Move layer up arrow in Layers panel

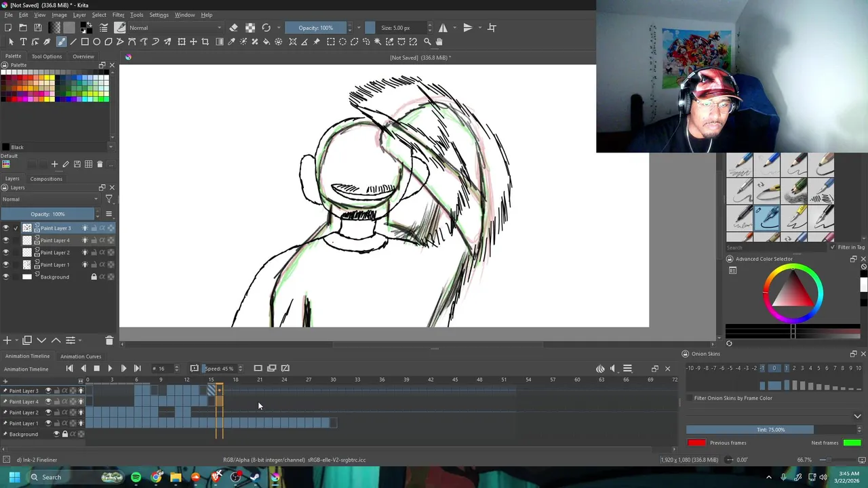tap(56, 340)
